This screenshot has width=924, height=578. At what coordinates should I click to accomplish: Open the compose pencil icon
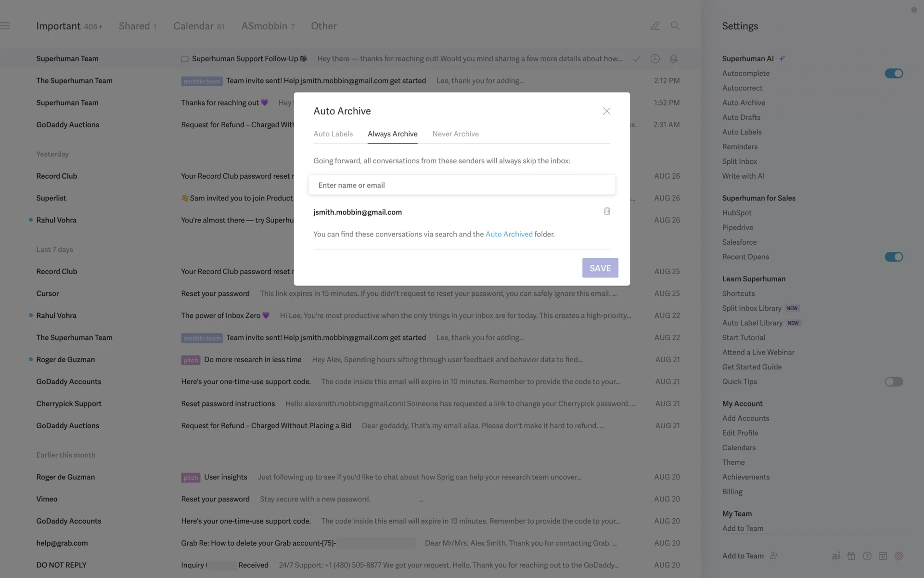[655, 26]
